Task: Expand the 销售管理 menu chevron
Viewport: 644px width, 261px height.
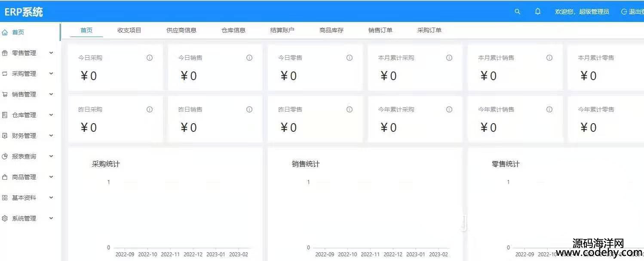Action: [51, 94]
